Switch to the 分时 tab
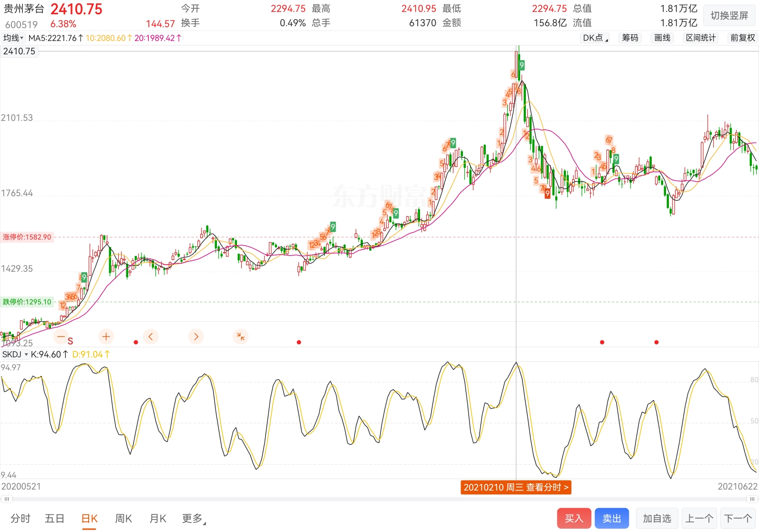 point(21,518)
